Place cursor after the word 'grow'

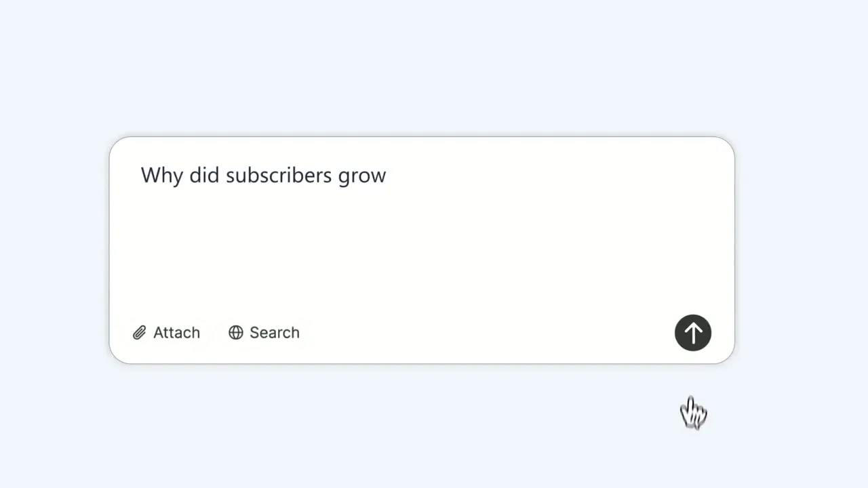coord(387,176)
